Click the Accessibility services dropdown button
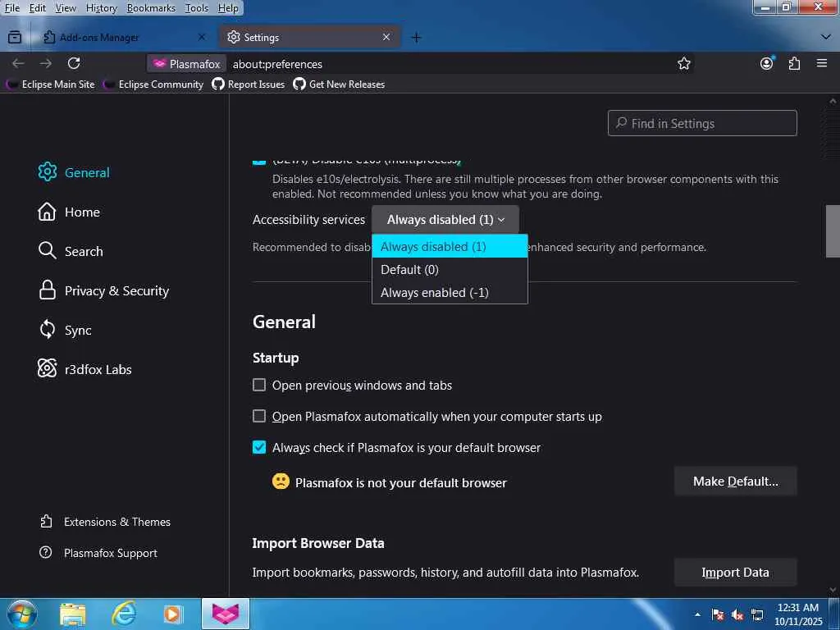 (445, 220)
